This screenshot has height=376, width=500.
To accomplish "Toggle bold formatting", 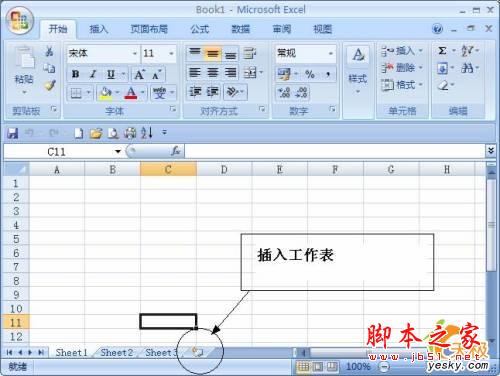I will pos(76,74).
